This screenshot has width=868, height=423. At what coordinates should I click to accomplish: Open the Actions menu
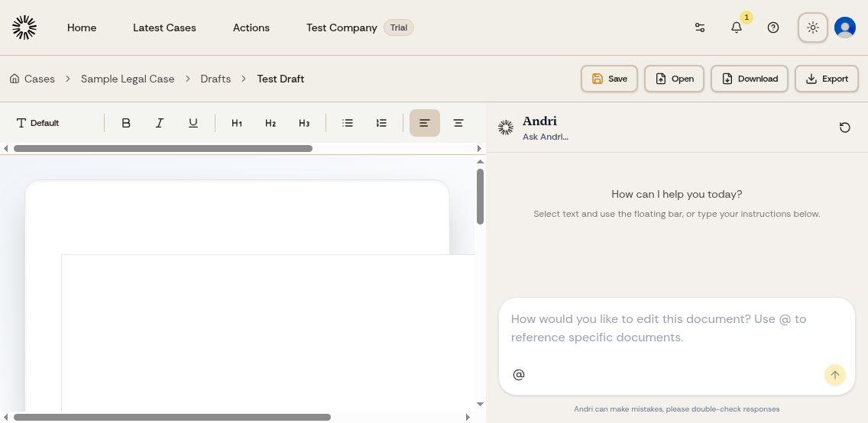[251, 27]
